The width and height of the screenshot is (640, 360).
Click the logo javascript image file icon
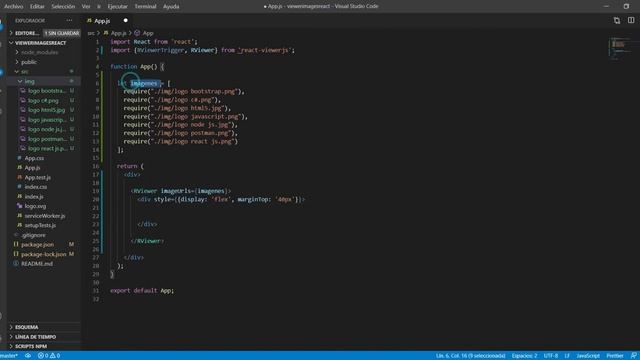(x=23, y=120)
